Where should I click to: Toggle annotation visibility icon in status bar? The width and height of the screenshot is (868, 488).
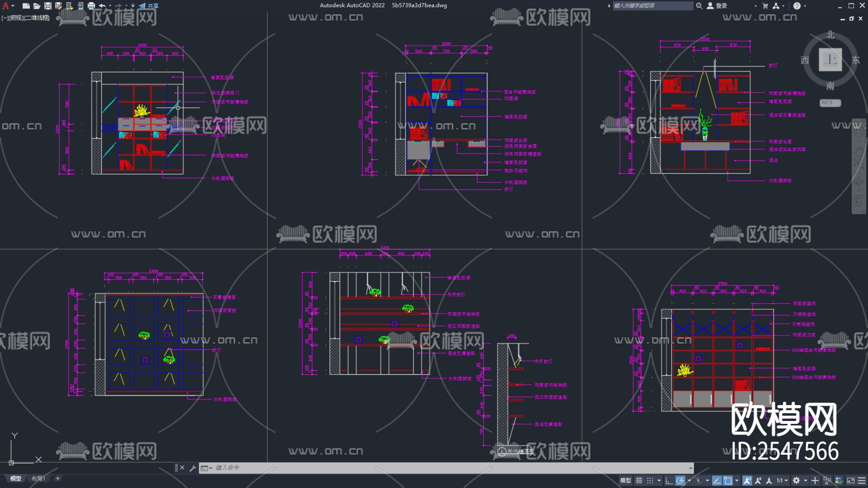pos(747,480)
